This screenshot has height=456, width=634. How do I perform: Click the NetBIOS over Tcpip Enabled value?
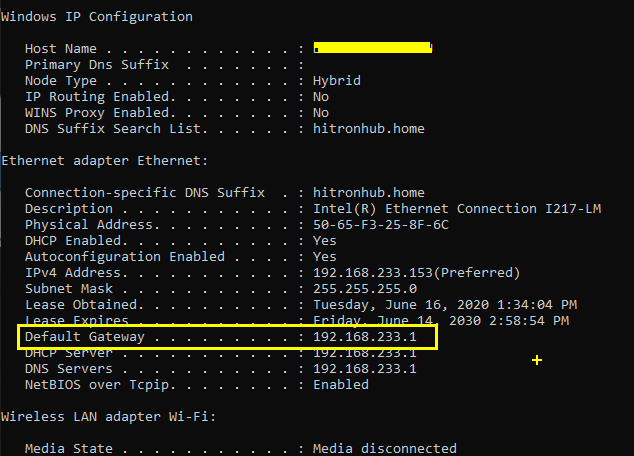coord(341,384)
